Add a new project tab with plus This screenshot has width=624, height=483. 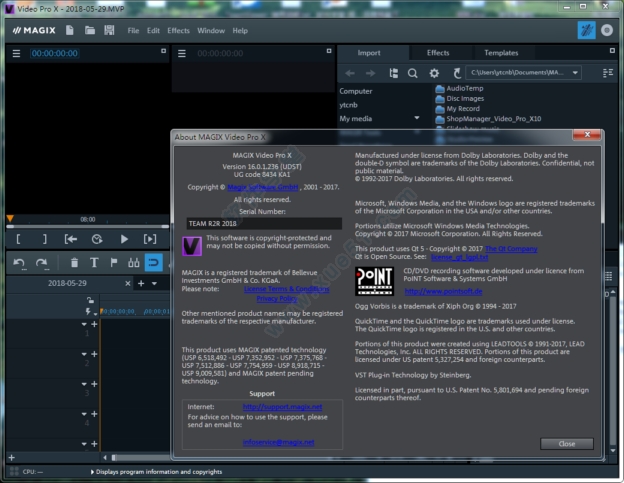click(x=141, y=283)
